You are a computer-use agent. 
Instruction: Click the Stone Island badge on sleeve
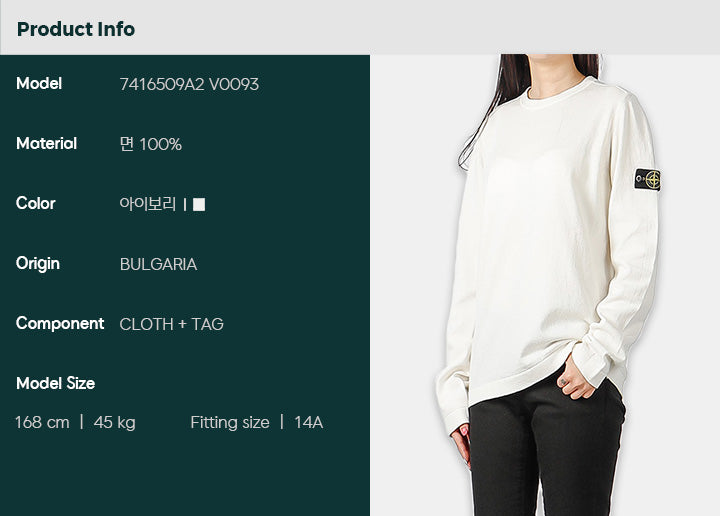coord(647,179)
